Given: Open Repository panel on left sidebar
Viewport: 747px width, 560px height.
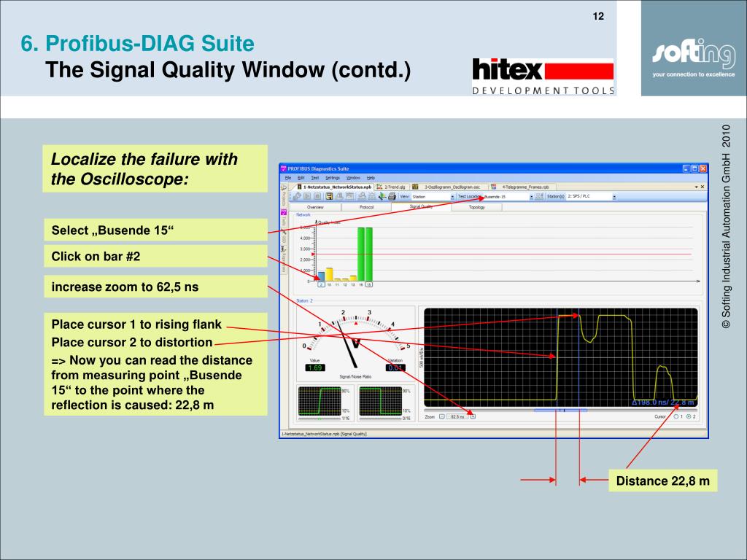Looking at the screenshot, I should 284,260.
